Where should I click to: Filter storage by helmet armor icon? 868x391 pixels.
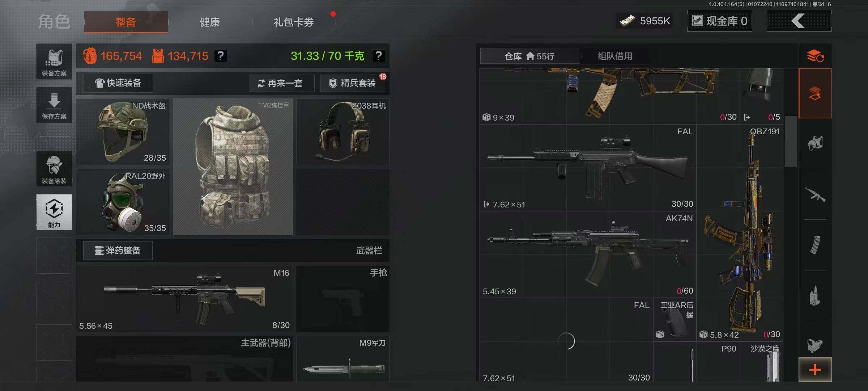point(815,144)
